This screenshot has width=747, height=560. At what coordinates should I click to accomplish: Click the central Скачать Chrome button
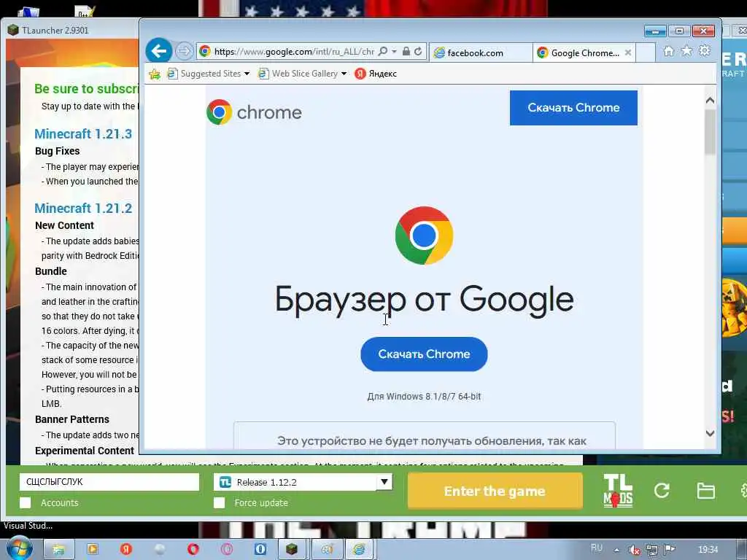424,354
